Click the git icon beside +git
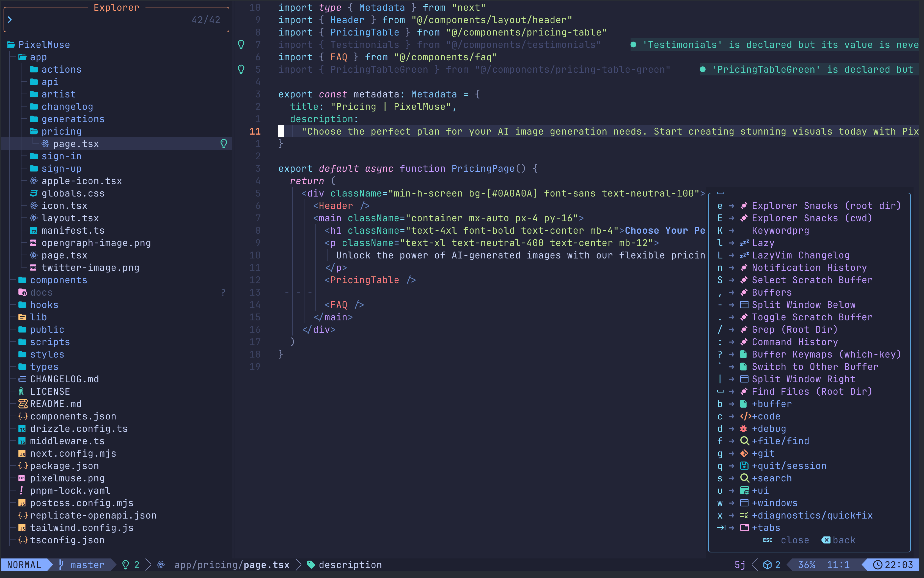Image resolution: width=924 pixels, height=578 pixels. (744, 453)
